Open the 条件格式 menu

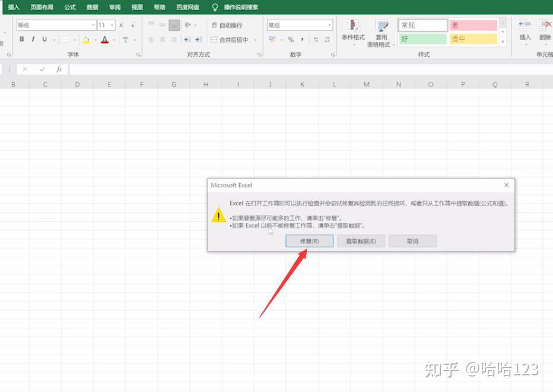point(353,31)
